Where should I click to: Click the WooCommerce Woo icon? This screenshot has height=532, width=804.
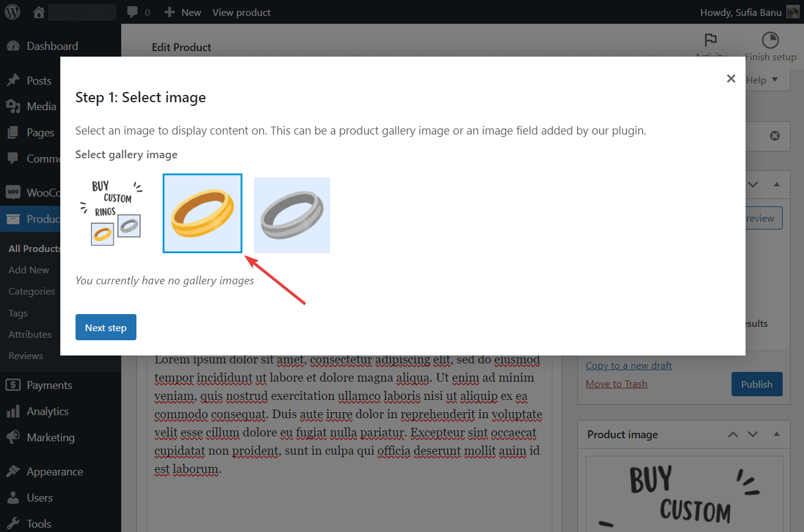pyautogui.click(x=13, y=192)
